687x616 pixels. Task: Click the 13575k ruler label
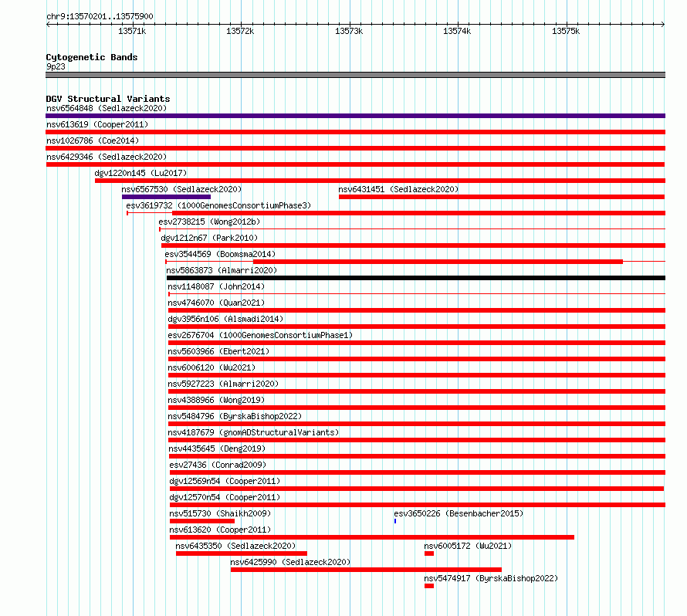[566, 31]
